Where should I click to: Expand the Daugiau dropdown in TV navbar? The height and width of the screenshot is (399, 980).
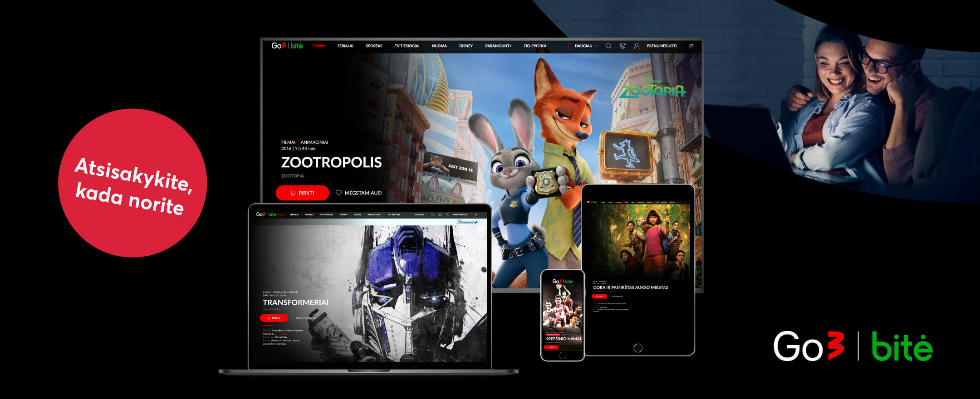tap(586, 46)
